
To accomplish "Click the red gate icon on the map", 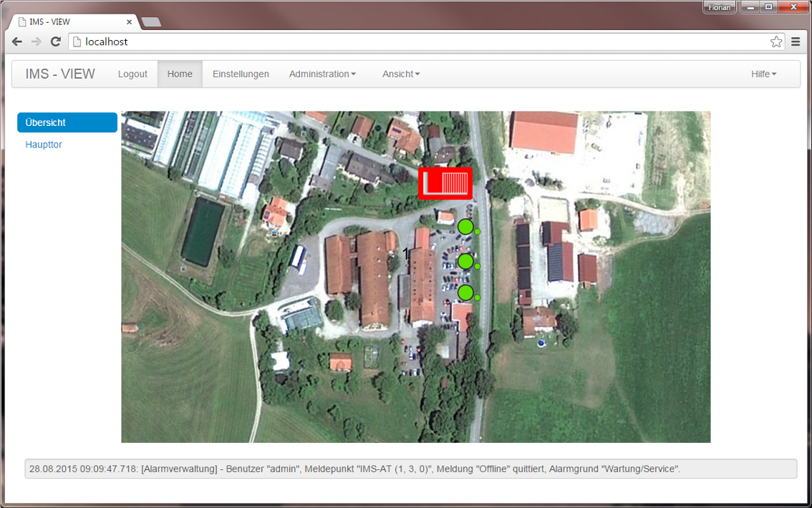I will [445, 183].
